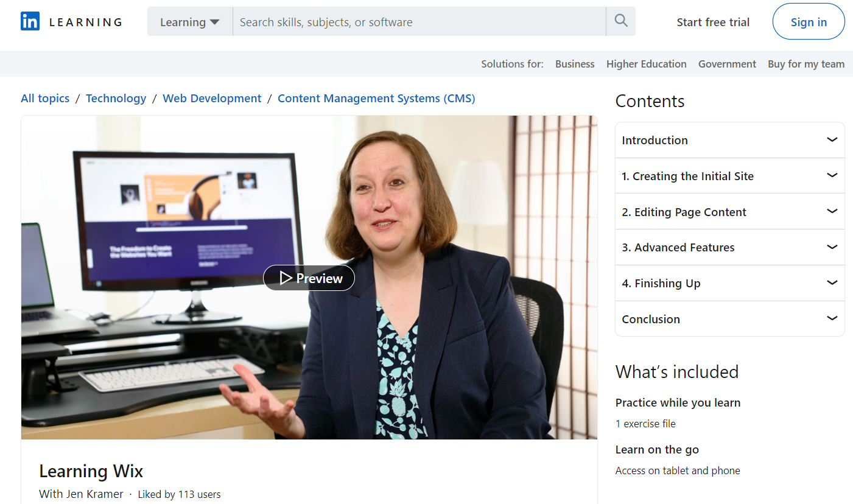Open Business solutions link
This screenshot has width=853, height=504.
[575, 64]
